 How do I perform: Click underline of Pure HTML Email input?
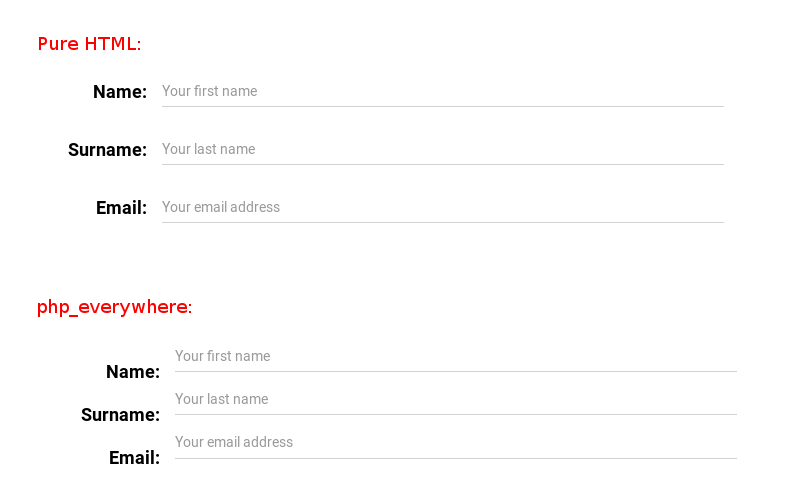coord(443,222)
